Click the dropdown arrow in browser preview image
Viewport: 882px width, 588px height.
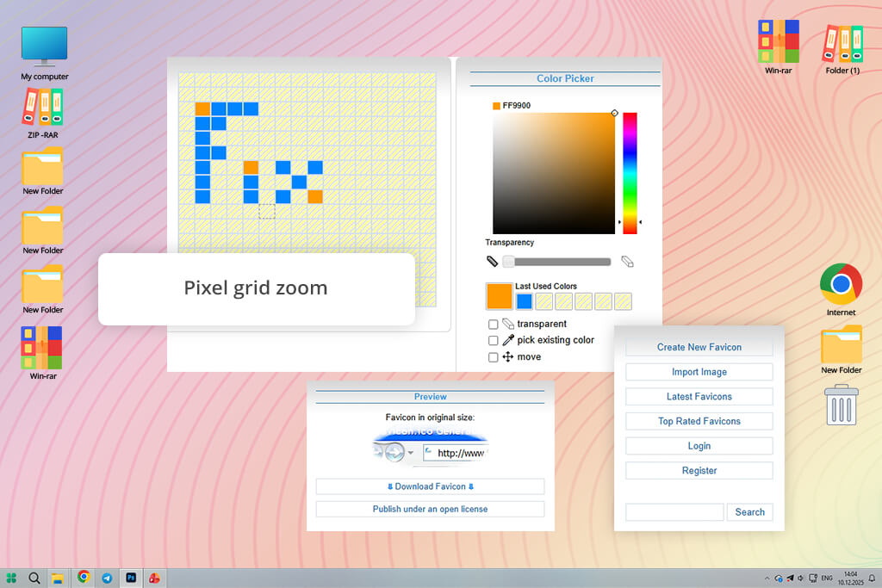coord(411,453)
